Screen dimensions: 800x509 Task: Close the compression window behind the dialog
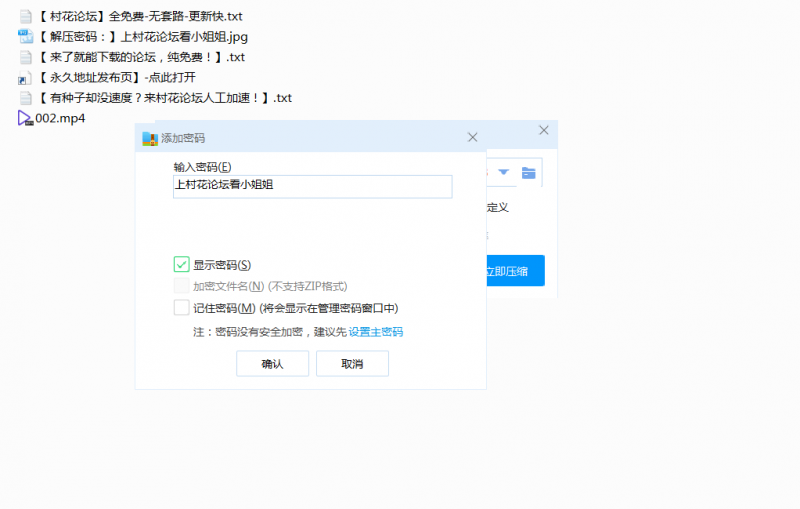[544, 130]
